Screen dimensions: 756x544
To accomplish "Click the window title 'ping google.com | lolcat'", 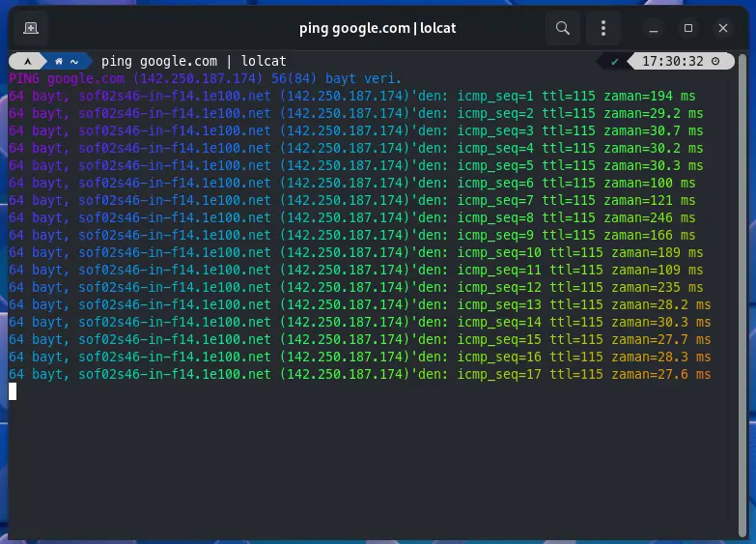I will [x=378, y=28].
